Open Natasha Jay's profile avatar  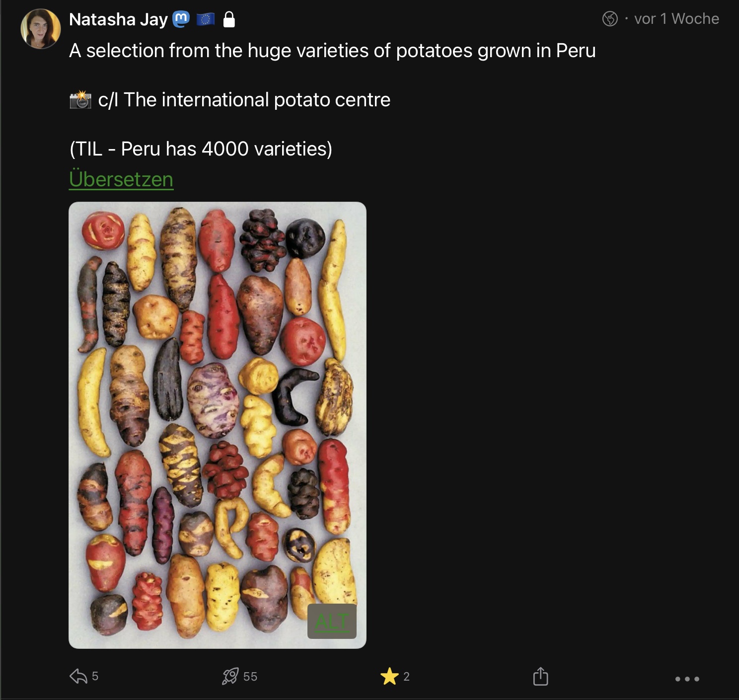pos(41,29)
